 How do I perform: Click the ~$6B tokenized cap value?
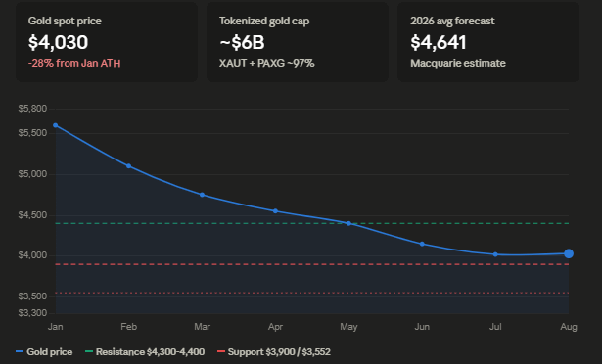point(242,42)
